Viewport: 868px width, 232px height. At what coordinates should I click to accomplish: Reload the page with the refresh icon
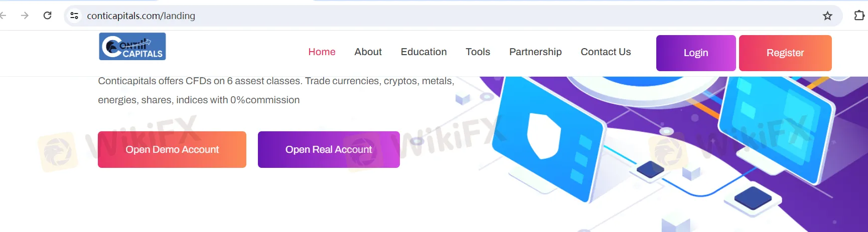click(x=47, y=16)
